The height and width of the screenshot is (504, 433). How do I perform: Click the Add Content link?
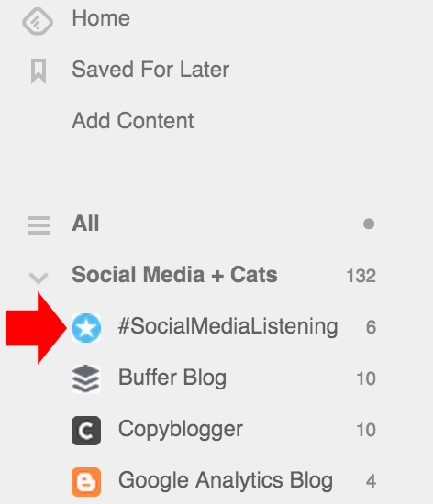133,121
